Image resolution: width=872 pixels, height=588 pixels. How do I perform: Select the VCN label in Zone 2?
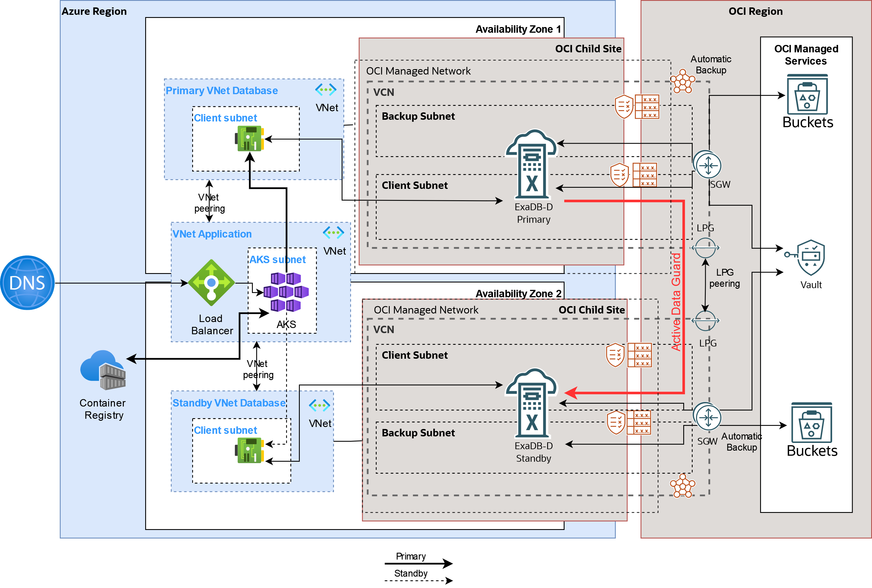(x=383, y=330)
